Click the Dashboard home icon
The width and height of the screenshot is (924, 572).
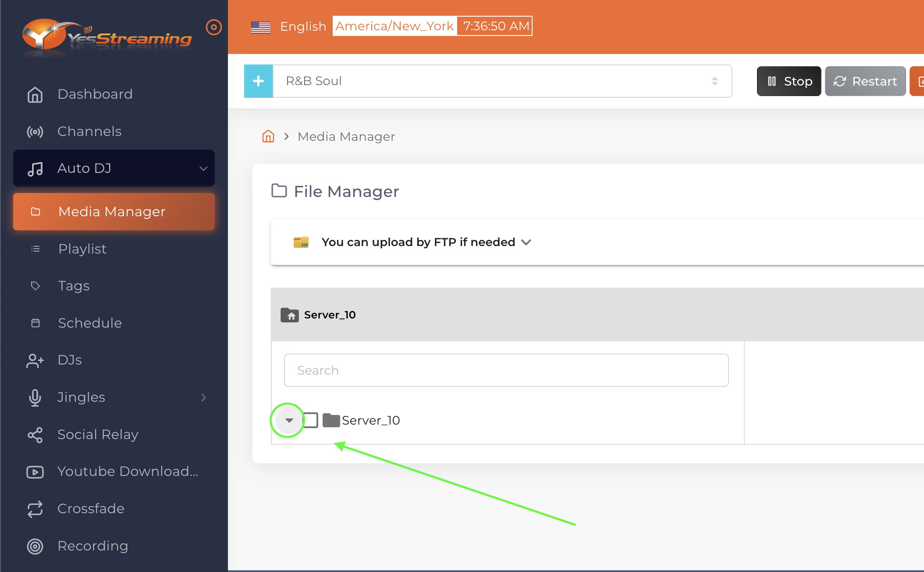click(35, 94)
